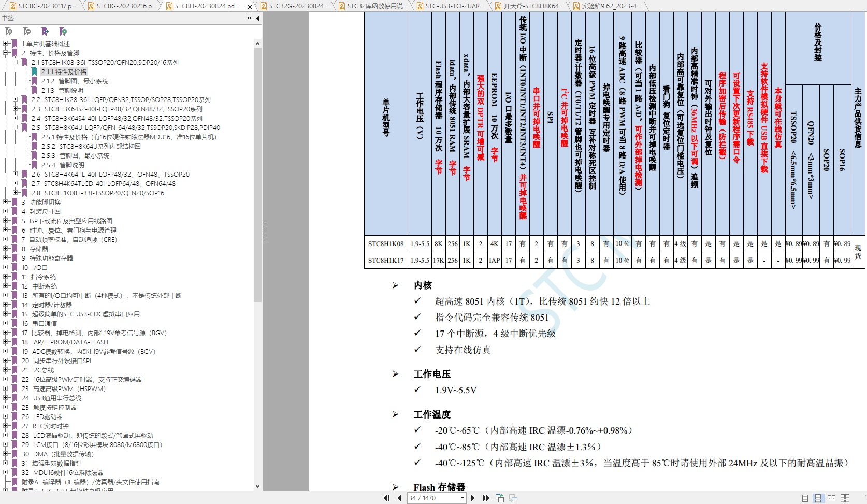Expand bookmark panel options double-arrow

[250, 18]
